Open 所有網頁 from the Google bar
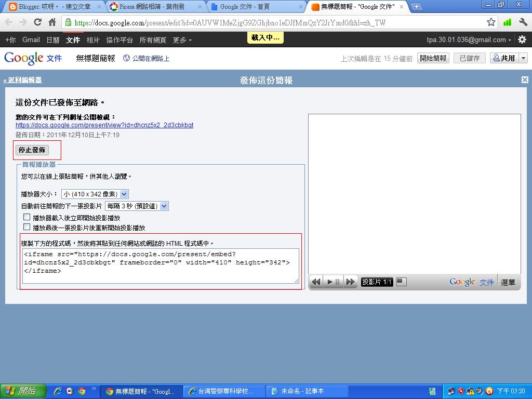The image size is (532, 399). click(x=153, y=40)
